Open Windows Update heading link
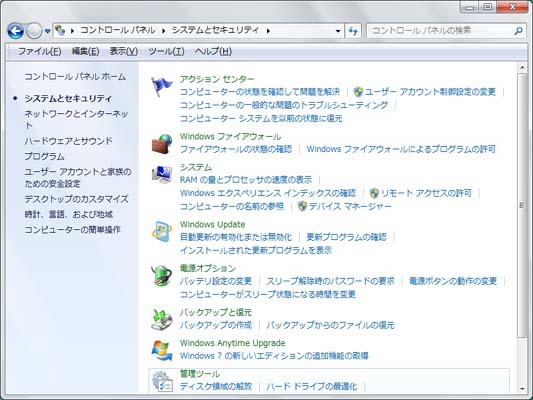 click(x=212, y=224)
